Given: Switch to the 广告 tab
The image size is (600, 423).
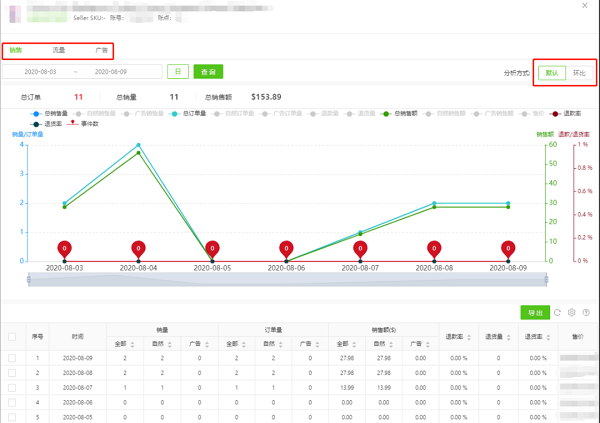Looking at the screenshot, I should [101, 50].
